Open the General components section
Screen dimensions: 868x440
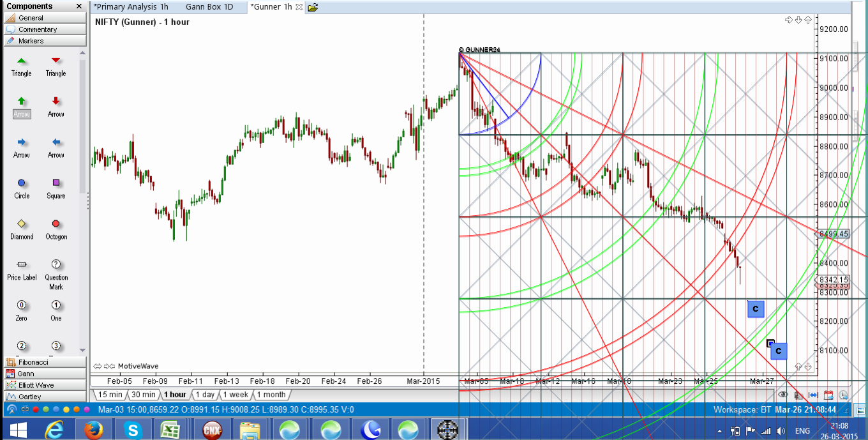coord(43,18)
